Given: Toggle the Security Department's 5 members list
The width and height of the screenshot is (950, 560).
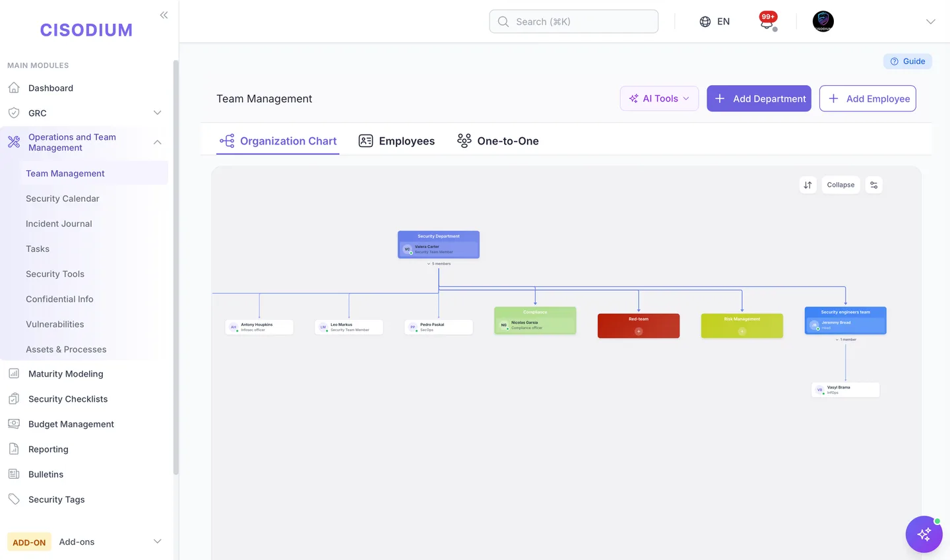Looking at the screenshot, I should coord(439,264).
